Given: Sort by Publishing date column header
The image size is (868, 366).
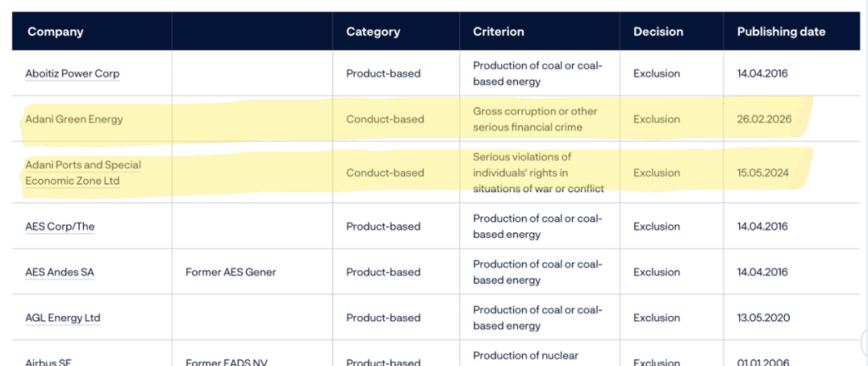Looking at the screenshot, I should coord(781,32).
